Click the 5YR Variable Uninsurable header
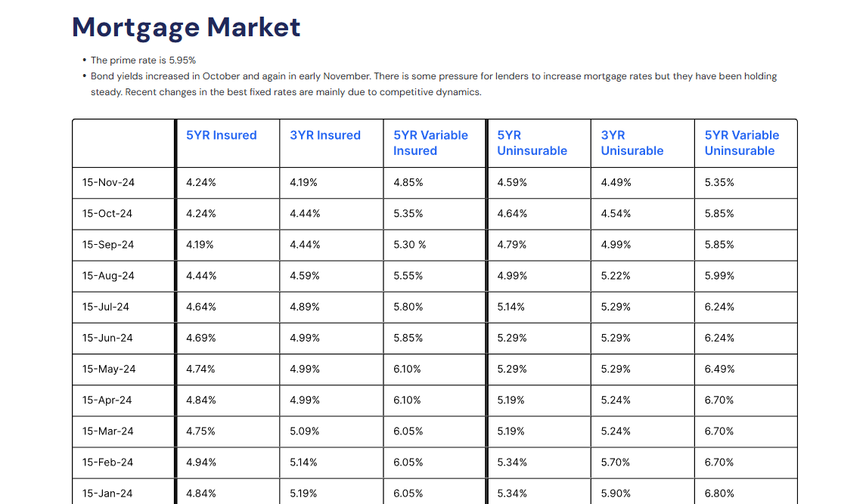This screenshot has height=504, width=866. [741, 143]
